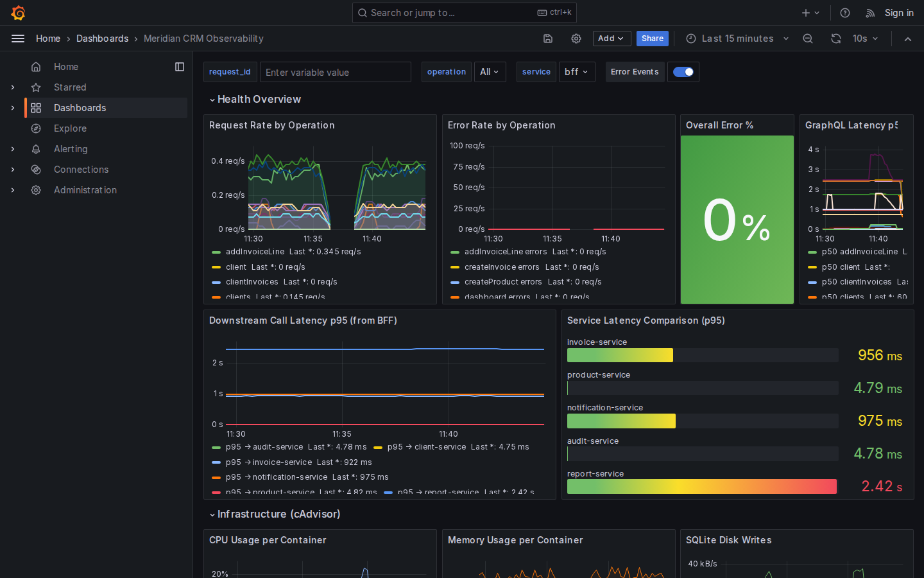Click the Save dashboard icon
Image resolution: width=924 pixels, height=578 pixels.
coord(548,39)
